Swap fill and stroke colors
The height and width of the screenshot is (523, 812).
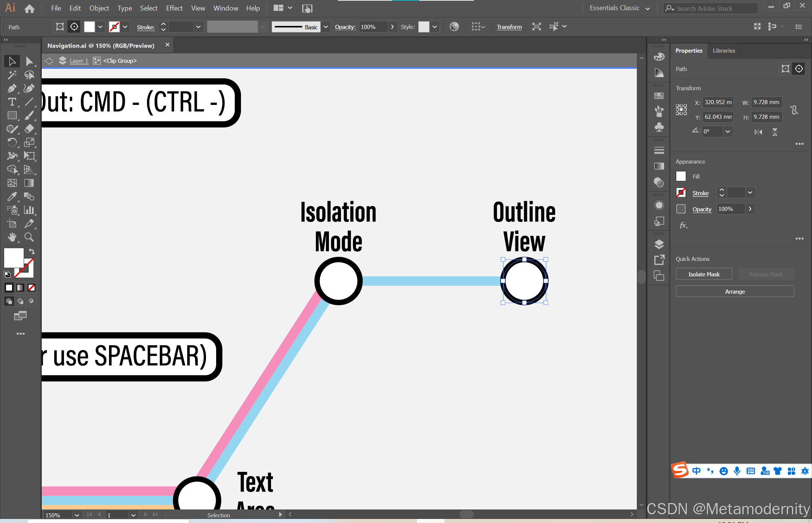coord(32,251)
